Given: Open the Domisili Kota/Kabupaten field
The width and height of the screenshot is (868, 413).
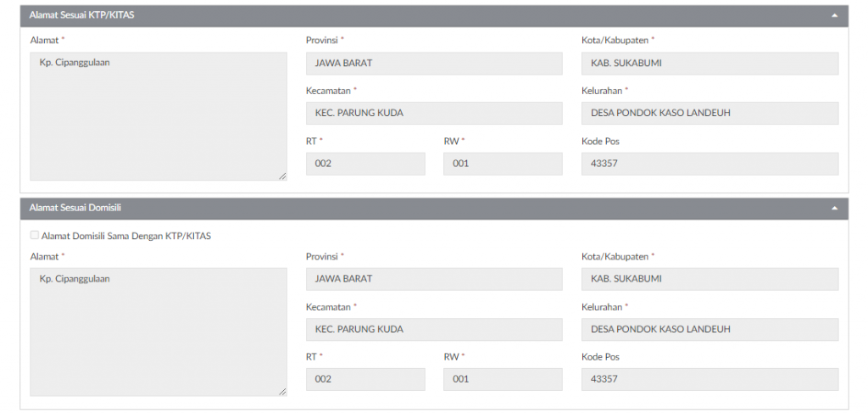Looking at the screenshot, I should pos(709,279).
